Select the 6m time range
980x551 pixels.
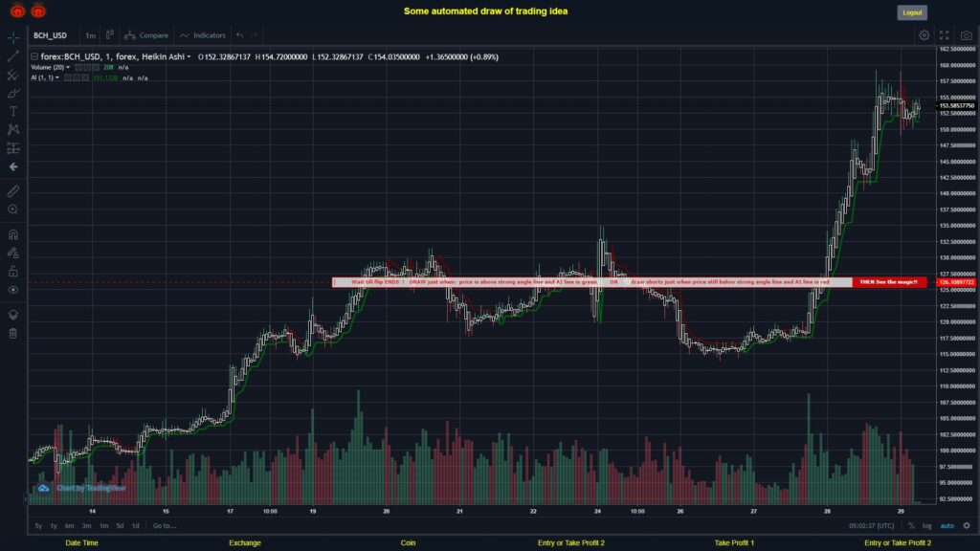[x=69, y=525]
